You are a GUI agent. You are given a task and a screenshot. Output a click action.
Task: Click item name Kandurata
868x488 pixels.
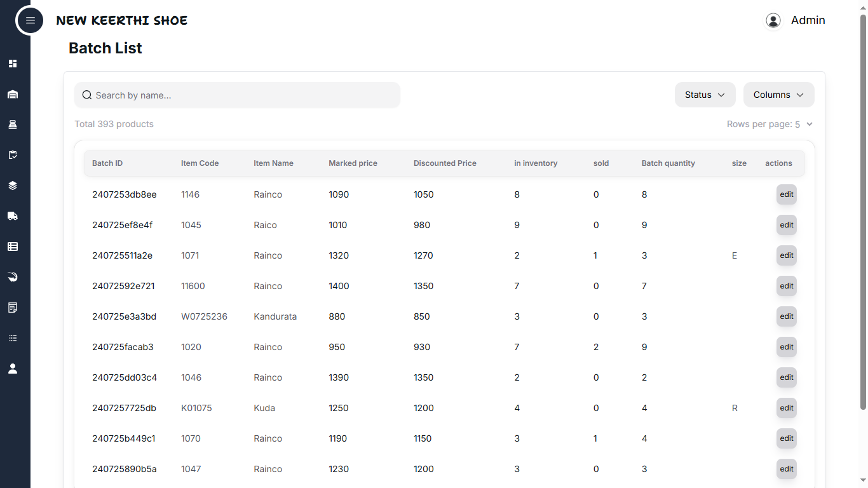coord(275,316)
